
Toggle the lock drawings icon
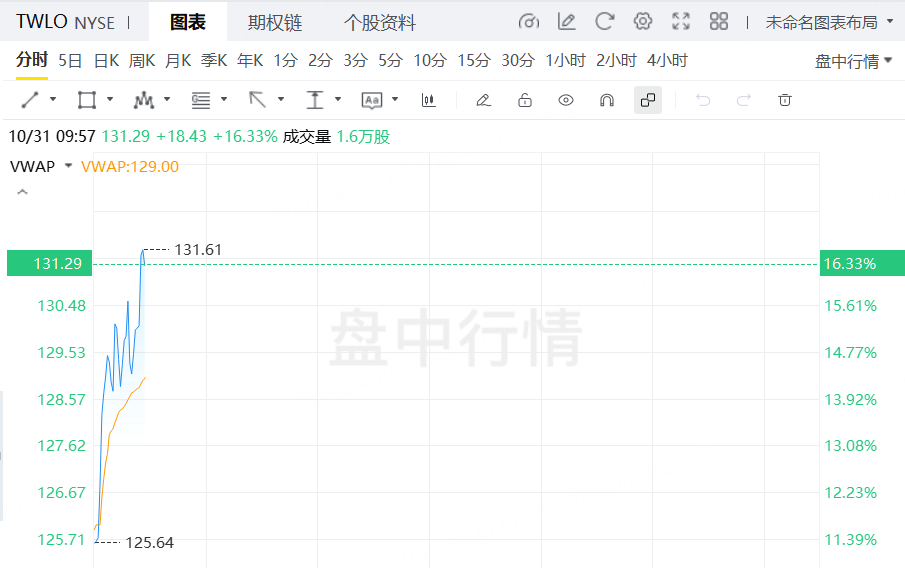(x=525, y=100)
